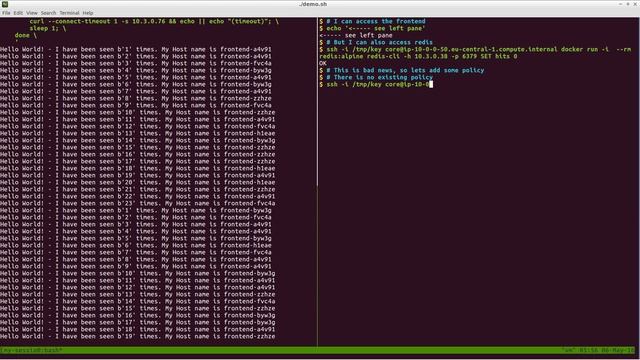Click '# This is bad news' comment line
The height and width of the screenshot is (360, 640).
point(405,70)
